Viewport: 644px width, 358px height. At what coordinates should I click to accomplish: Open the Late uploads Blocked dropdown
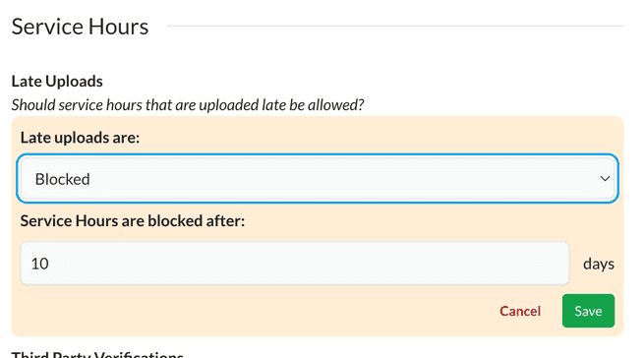click(x=317, y=178)
